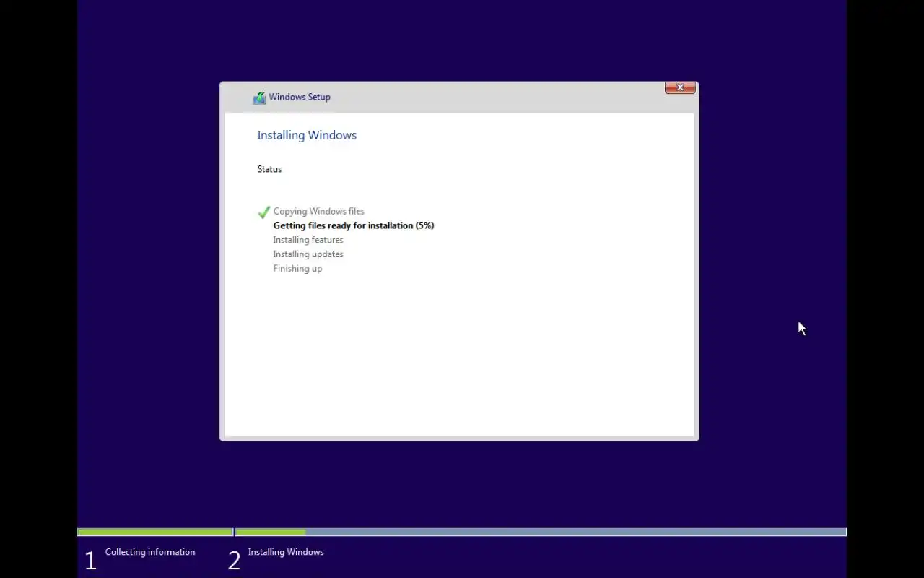The width and height of the screenshot is (924, 578).
Task: Click the step number 1 at bottom
Action: (x=90, y=561)
